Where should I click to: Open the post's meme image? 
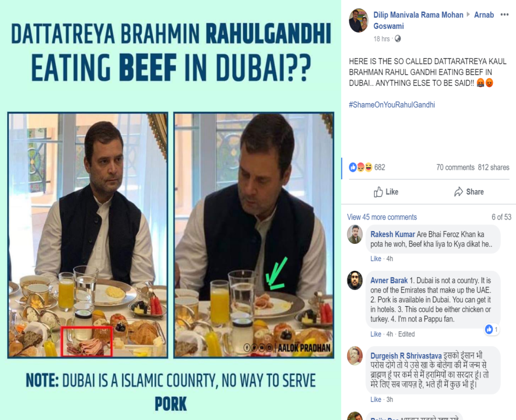[170, 210]
